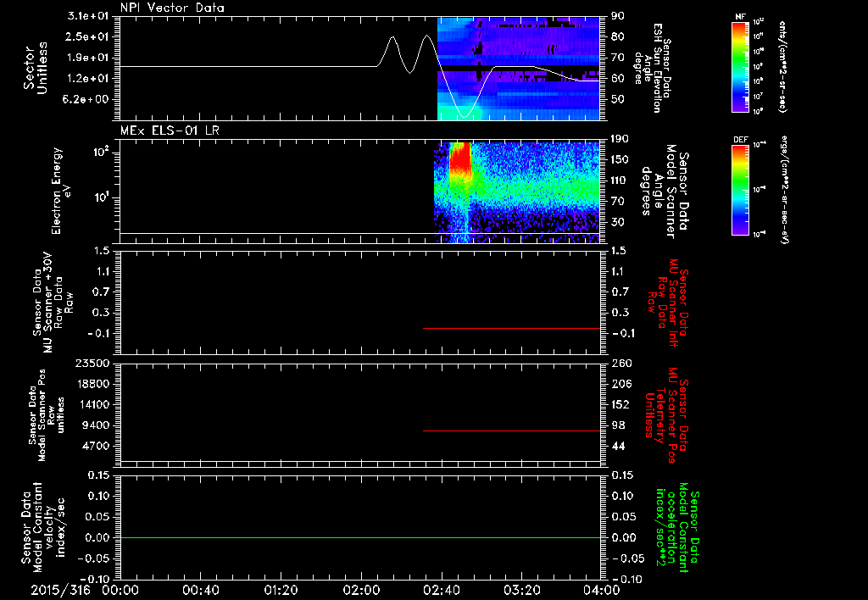Screen dimensions: 868x600
Task: Click the red high-energy electron burst in ELS spectrogram
Action: tap(459, 157)
